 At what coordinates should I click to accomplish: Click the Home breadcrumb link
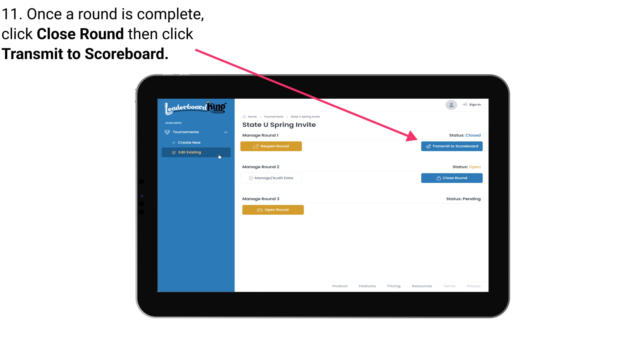pos(252,116)
